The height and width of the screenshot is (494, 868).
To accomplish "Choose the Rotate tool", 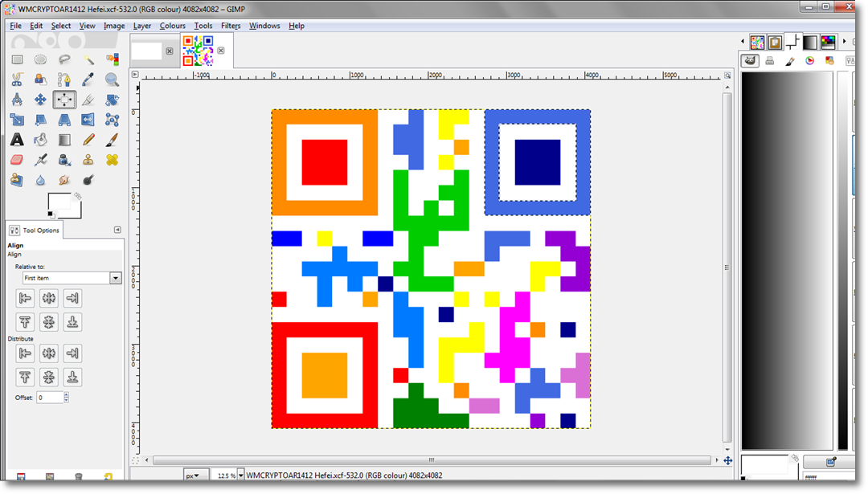I will tap(112, 100).
